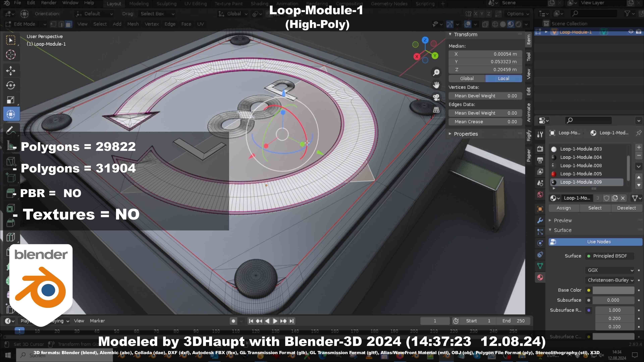This screenshot has height=362, width=644.
Task: Select the Rotate tool
Action: coord(11,85)
